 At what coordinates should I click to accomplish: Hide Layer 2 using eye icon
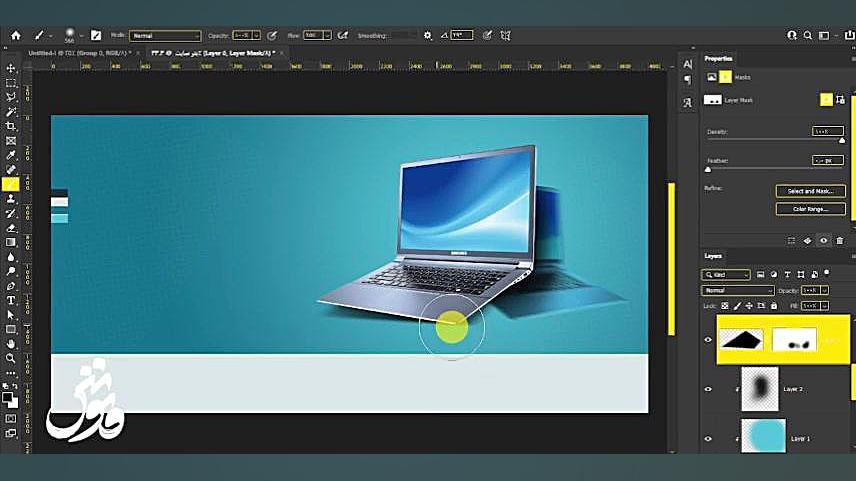[708, 389]
